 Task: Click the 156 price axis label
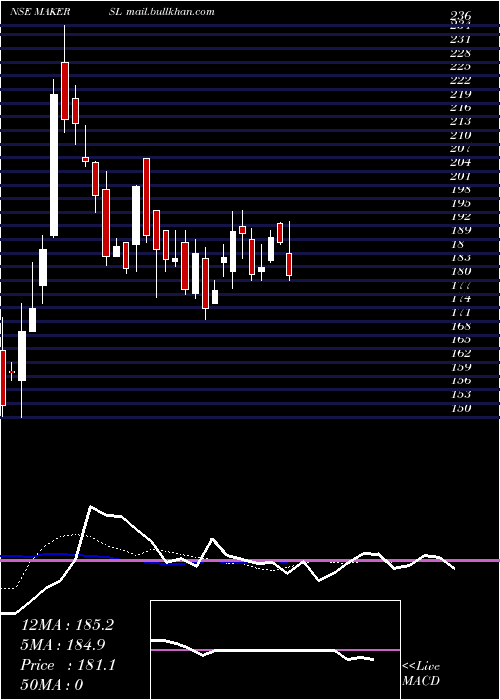point(461,380)
